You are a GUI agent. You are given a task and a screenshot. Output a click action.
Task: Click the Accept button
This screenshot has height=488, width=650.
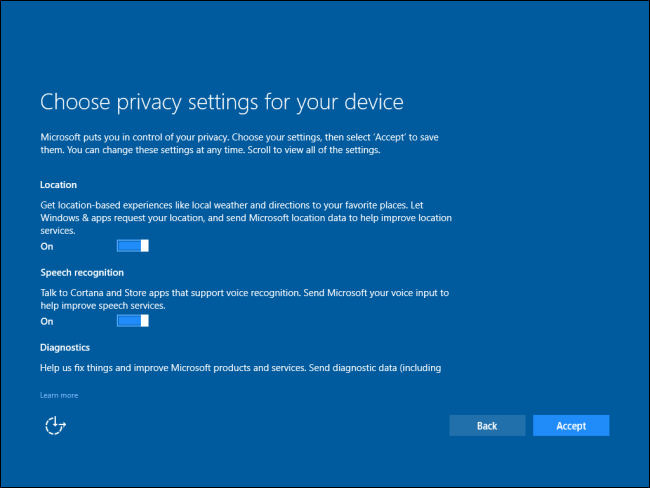click(x=571, y=425)
